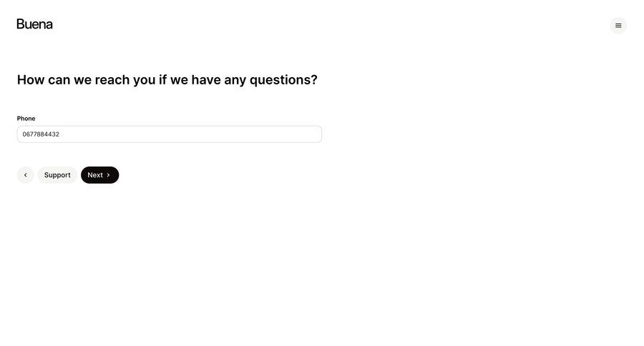
Task: Click the Next button
Action: (x=99, y=175)
